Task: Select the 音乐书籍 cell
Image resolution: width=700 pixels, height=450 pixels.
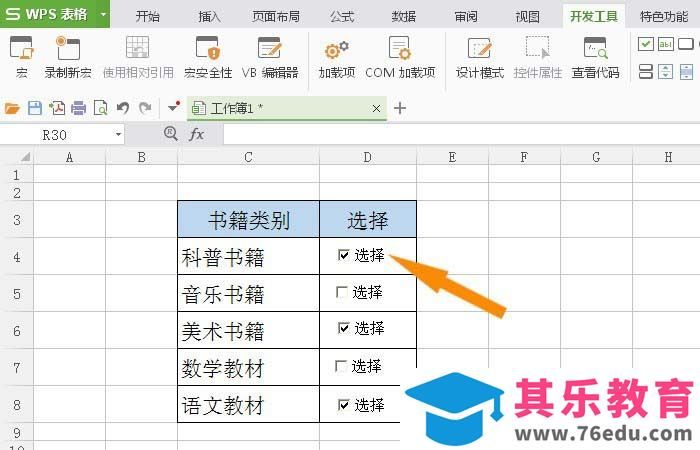Action: tap(249, 294)
